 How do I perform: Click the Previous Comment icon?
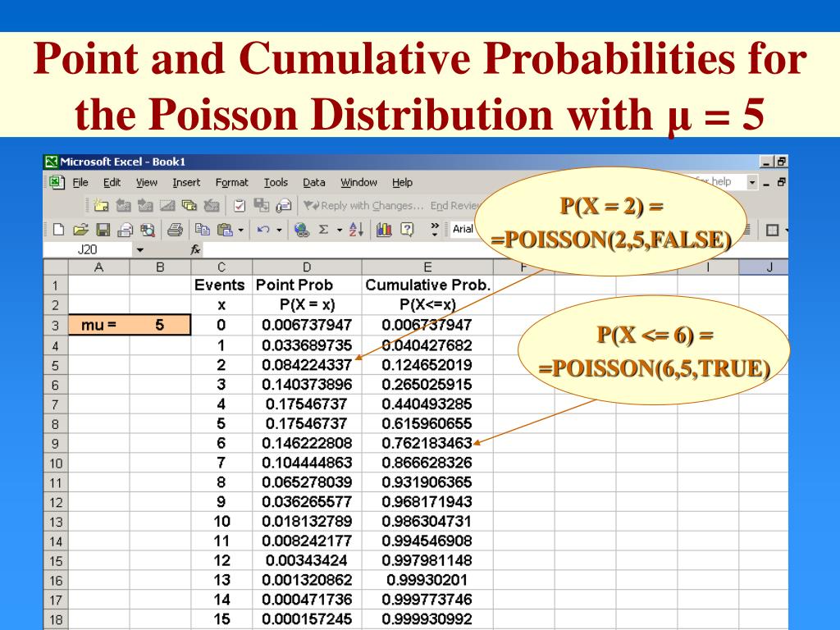(123, 205)
